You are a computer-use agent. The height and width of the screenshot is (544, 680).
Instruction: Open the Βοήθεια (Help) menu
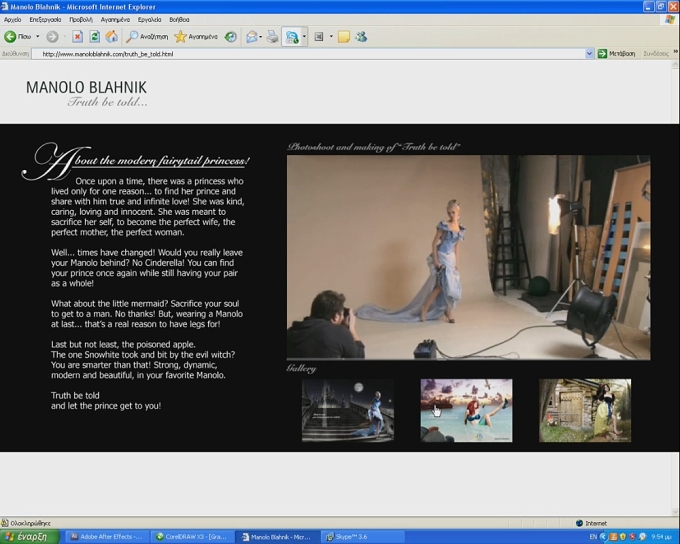179,20
